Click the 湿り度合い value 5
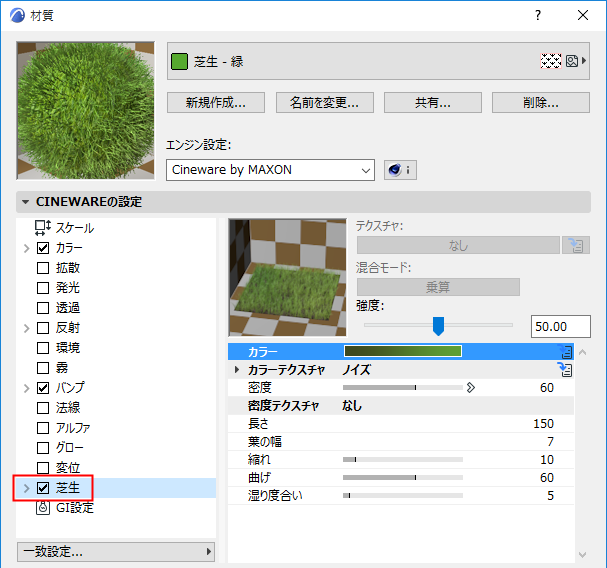 [550, 496]
